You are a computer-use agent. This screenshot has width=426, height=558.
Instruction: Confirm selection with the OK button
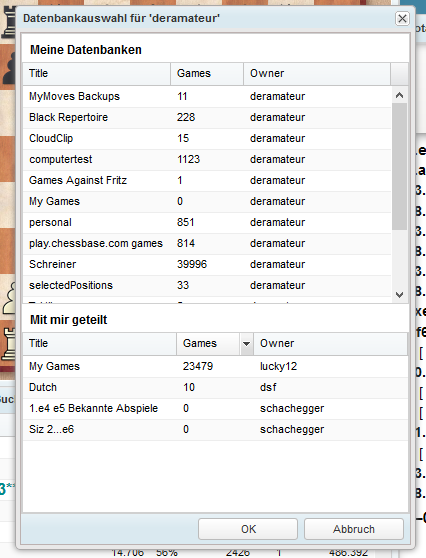(x=248, y=529)
